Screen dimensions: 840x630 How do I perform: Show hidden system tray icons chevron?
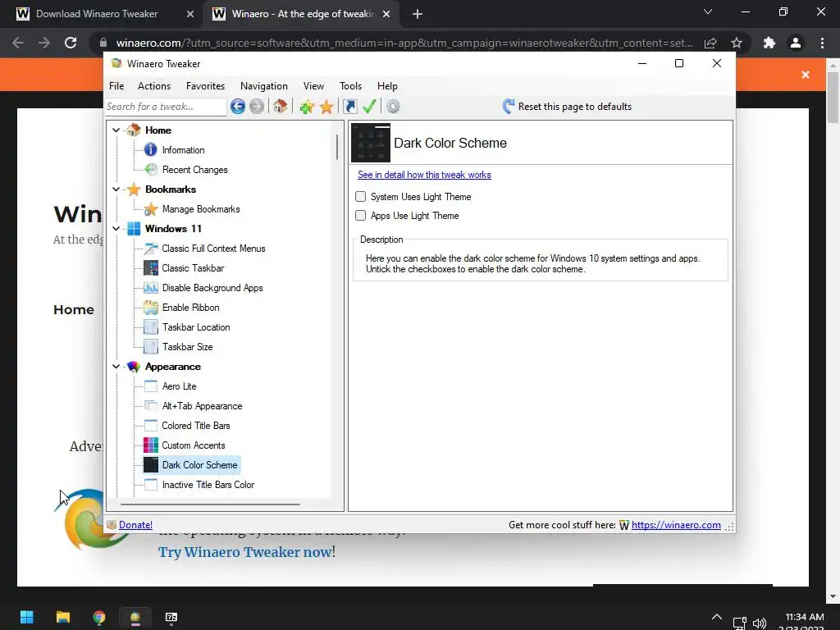717,617
